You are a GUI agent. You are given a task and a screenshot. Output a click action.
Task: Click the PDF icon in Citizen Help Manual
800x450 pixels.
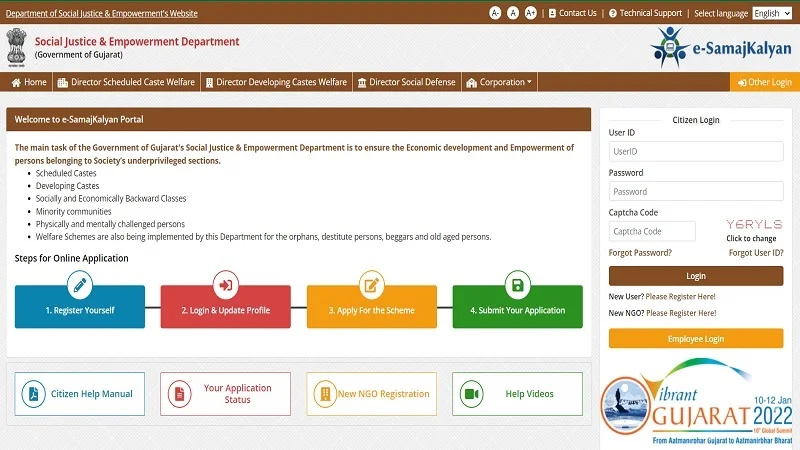(x=34, y=394)
